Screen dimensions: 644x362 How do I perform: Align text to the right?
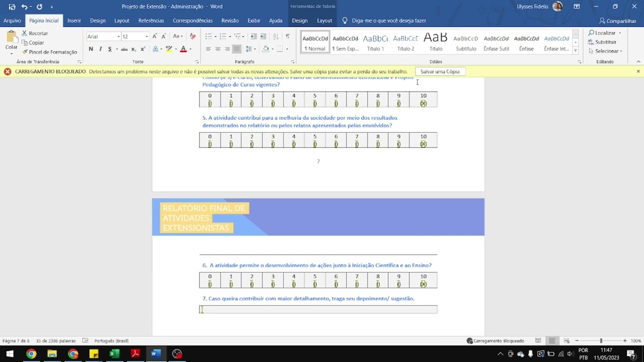227,49
